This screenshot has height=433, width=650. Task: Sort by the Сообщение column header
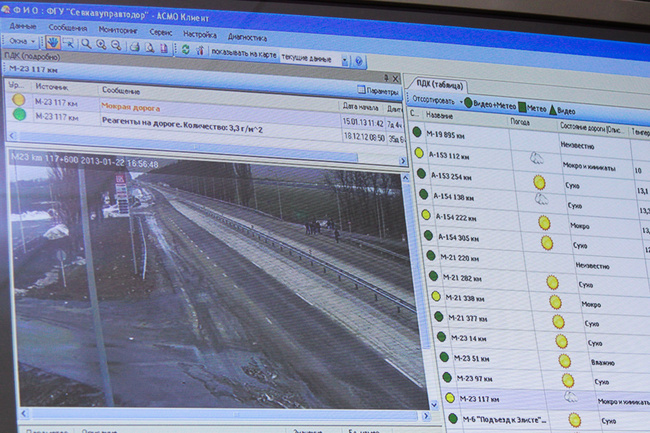coord(121,90)
